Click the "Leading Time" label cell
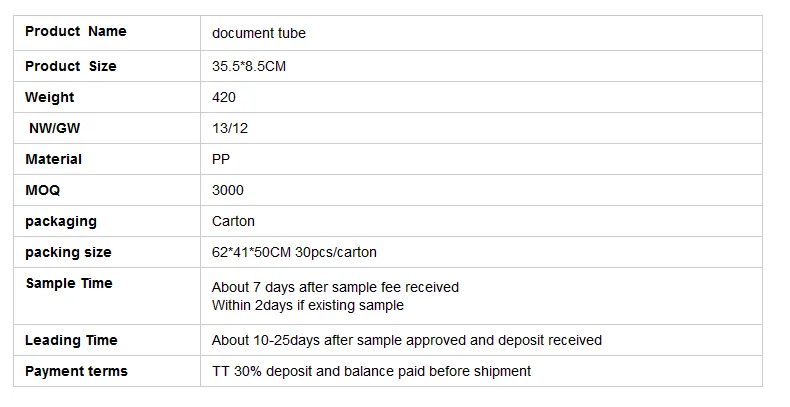Screen dimensions: 790x407 point(71,340)
